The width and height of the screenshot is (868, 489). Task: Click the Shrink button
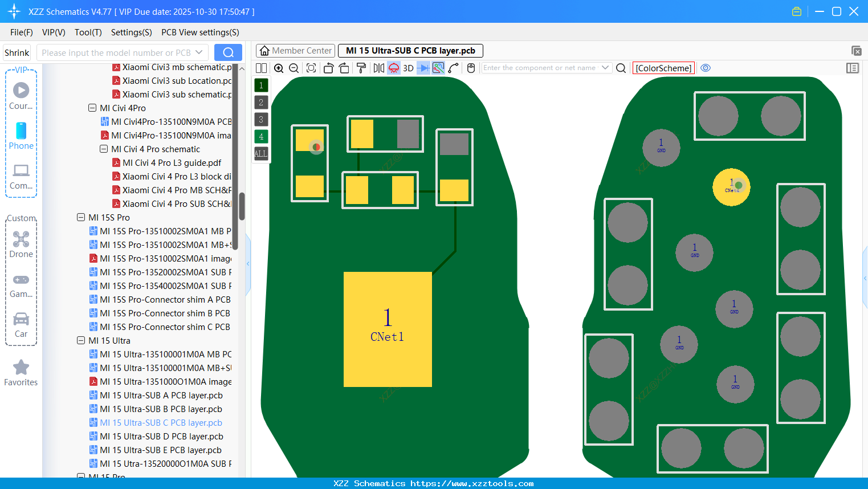coord(17,52)
